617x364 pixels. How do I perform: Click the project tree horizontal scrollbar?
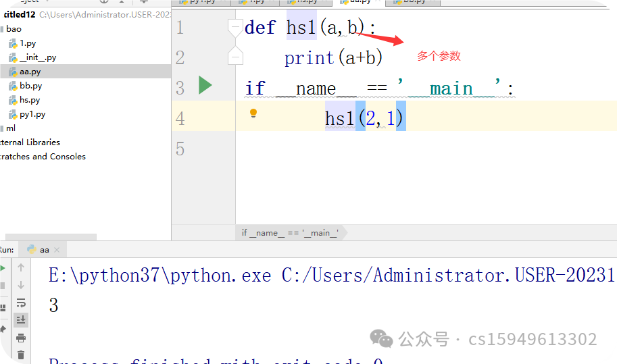(51, 237)
